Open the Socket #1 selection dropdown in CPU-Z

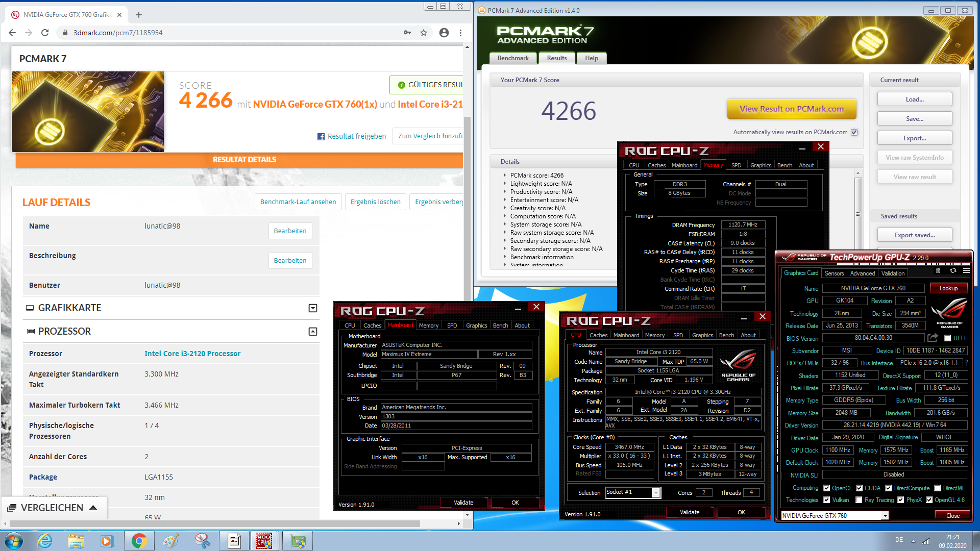633,492
